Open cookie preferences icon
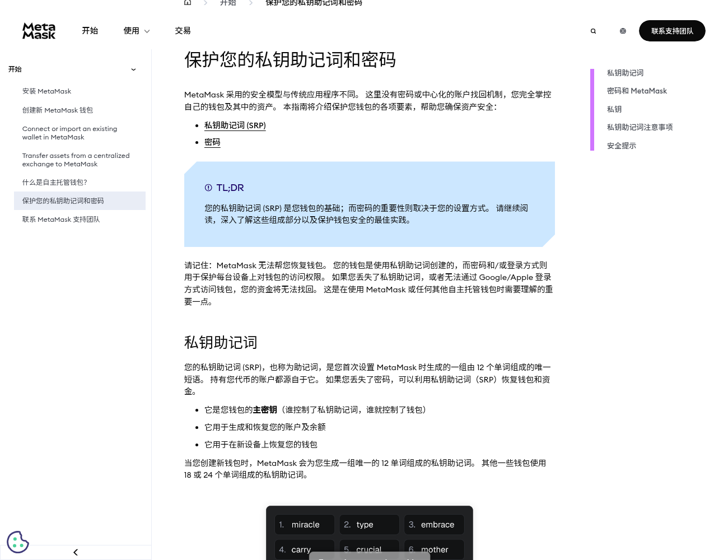The height and width of the screenshot is (560, 728). pos(18,542)
